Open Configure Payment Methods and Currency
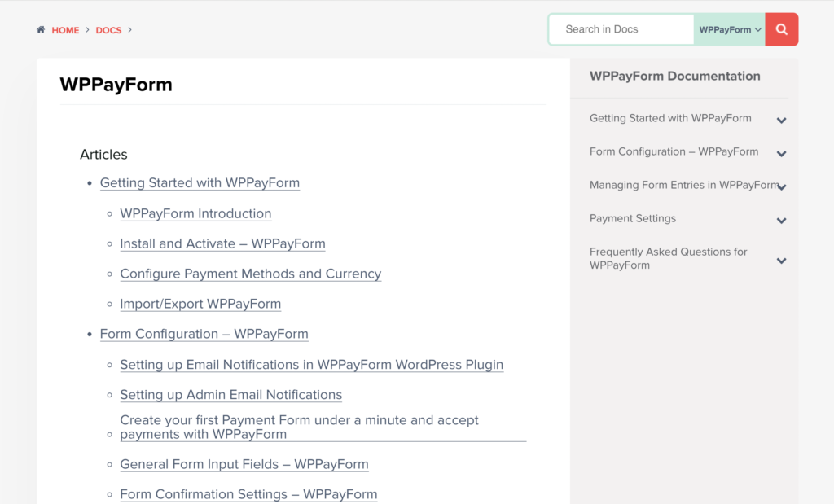834x504 pixels. pos(251,274)
